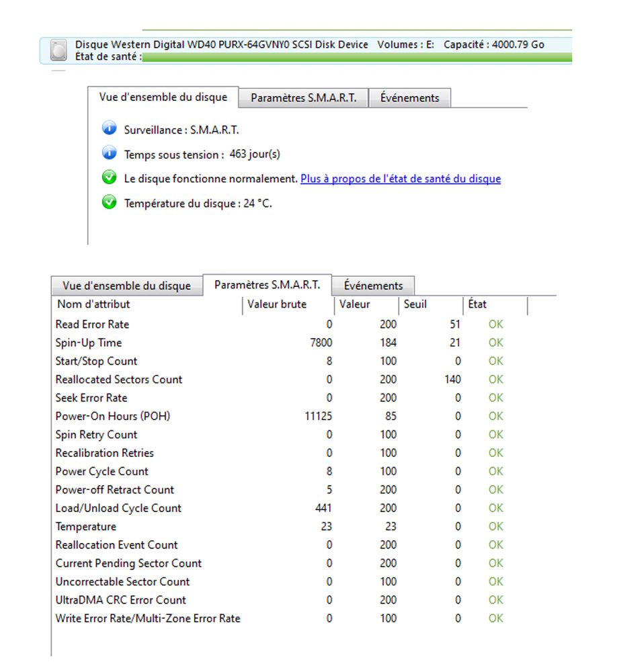Click the hard disk drive icon
Image resolution: width=617 pixels, height=672 pixels.
tap(60, 51)
